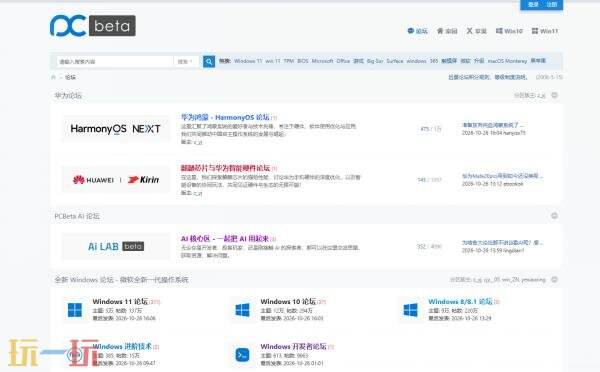
Task: Open latest post in AI 核心区 row
Action: [x=502, y=243]
